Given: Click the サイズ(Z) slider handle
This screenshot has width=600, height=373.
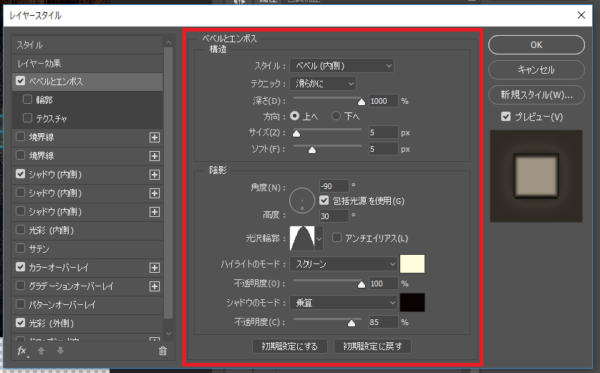Looking at the screenshot, I should click(x=296, y=134).
